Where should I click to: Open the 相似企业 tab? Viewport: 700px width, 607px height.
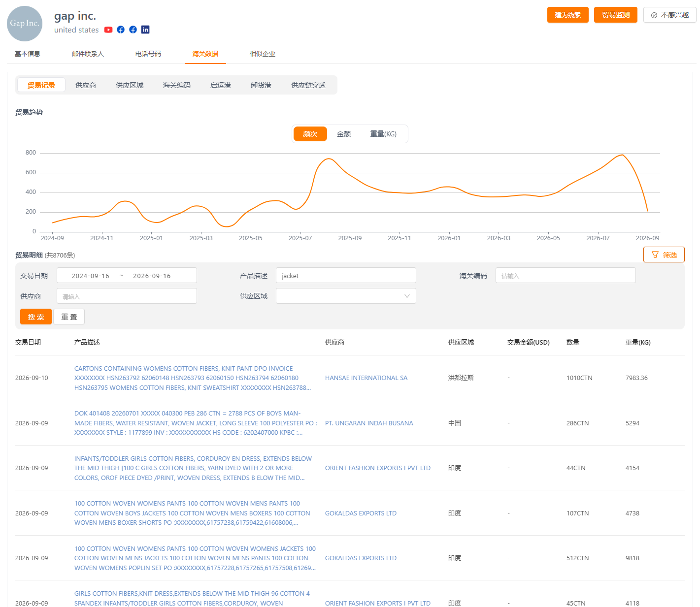click(x=263, y=54)
